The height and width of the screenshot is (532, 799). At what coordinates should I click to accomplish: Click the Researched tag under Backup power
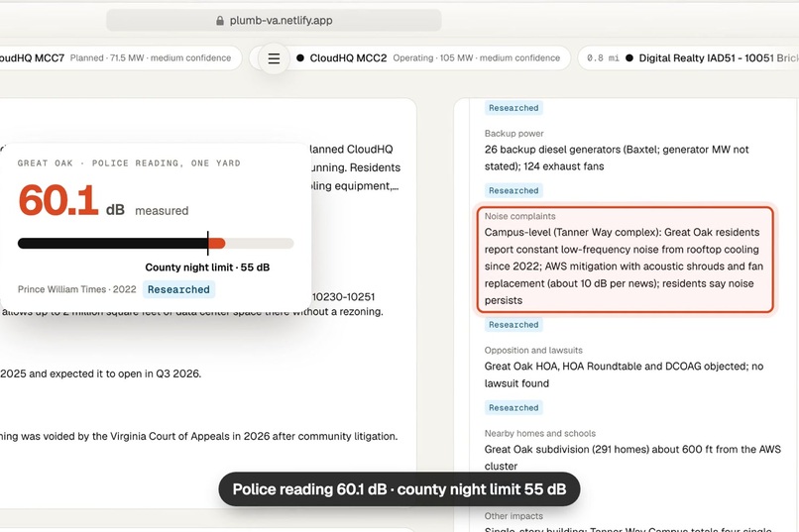tap(514, 190)
